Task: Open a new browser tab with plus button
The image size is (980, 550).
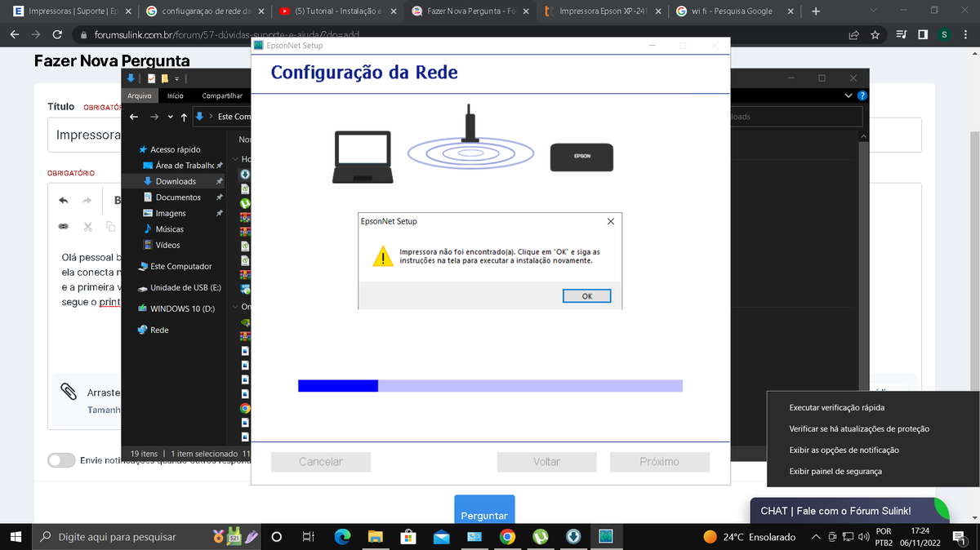Action: [x=816, y=11]
